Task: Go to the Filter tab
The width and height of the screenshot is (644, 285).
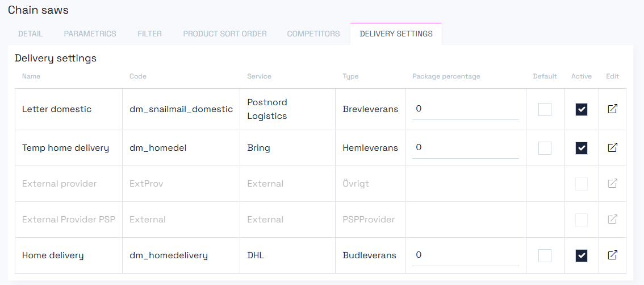Action: click(x=149, y=34)
